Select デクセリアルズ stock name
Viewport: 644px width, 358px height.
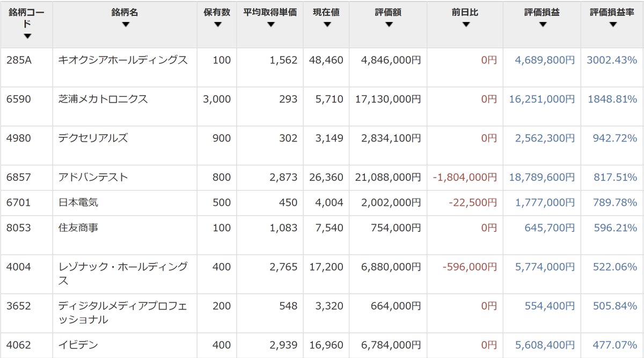point(93,138)
